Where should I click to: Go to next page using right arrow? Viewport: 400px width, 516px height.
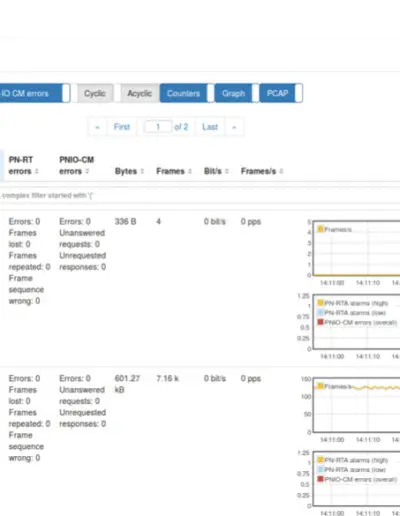pos(234,127)
